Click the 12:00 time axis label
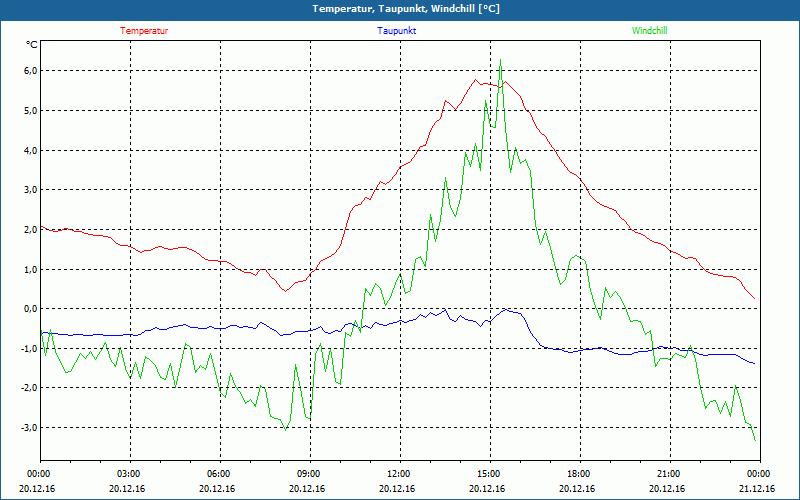The height and width of the screenshot is (500, 800). tap(397, 474)
